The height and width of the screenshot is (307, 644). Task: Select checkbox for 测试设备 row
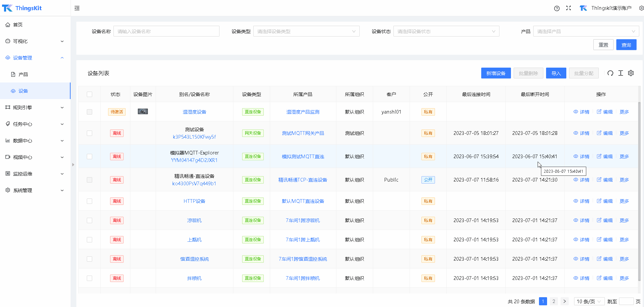tap(89, 133)
